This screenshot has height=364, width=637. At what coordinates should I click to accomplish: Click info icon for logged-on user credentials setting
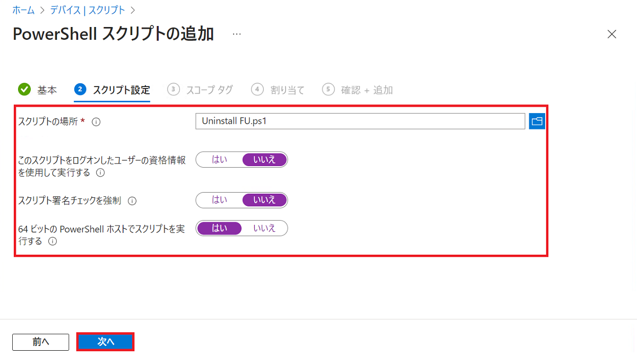[x=100, y=173]
